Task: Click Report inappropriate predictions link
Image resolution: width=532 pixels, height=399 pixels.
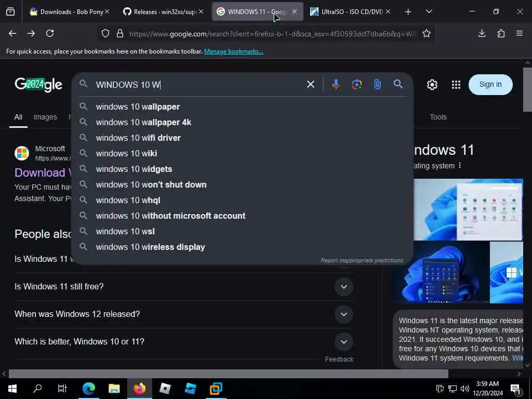Action: 362,261
